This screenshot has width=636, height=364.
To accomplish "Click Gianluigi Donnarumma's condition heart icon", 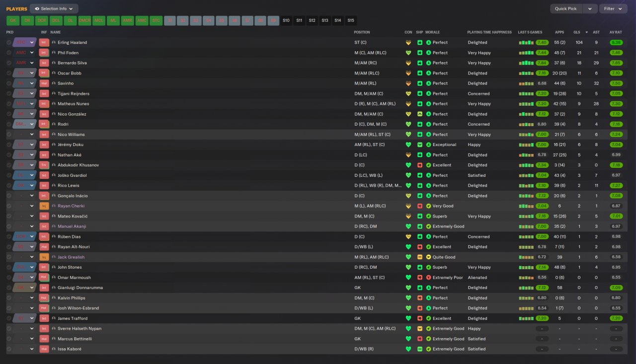I will point(408,288).
